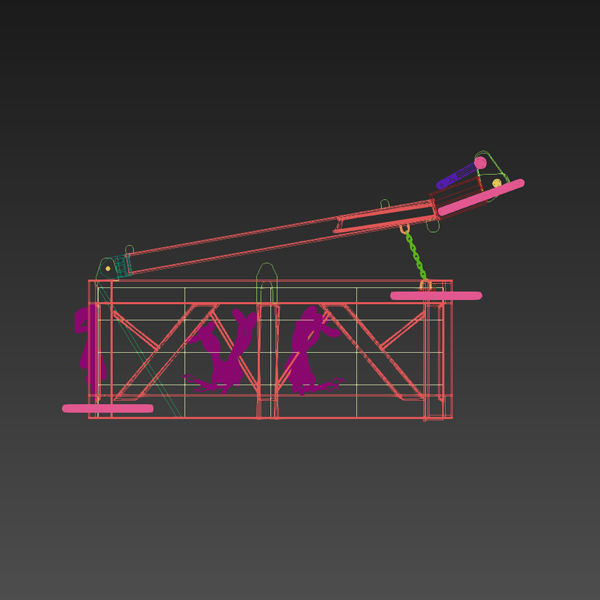Select the green chain linking boom and frame
Image resolution: width=600 pixels, height=600 pixels.
point(416,256)
